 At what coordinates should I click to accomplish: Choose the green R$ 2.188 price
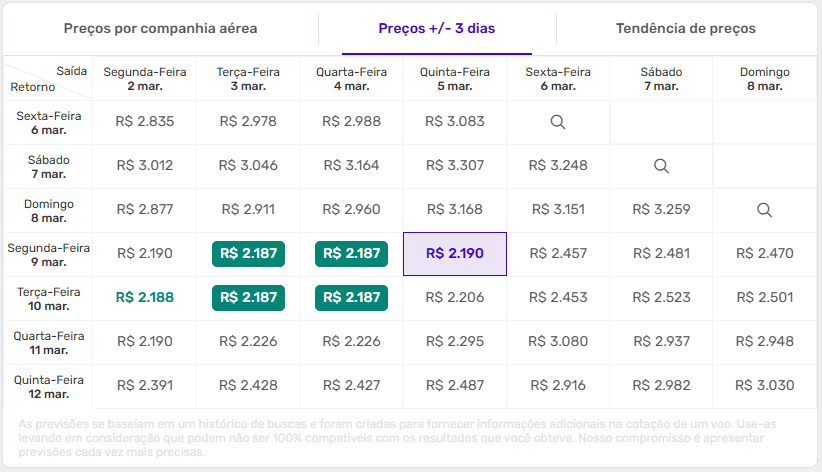click(x=145, y=298)
